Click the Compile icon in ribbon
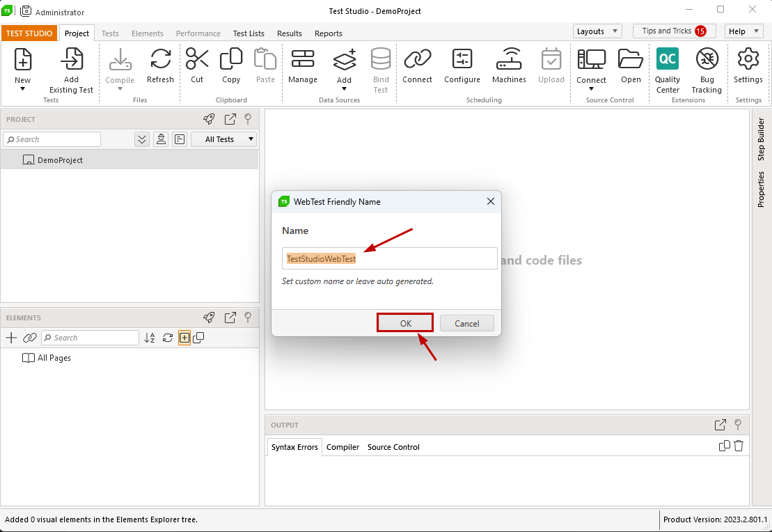This screenshot has width=772, height=532. (x=120, y=59)
